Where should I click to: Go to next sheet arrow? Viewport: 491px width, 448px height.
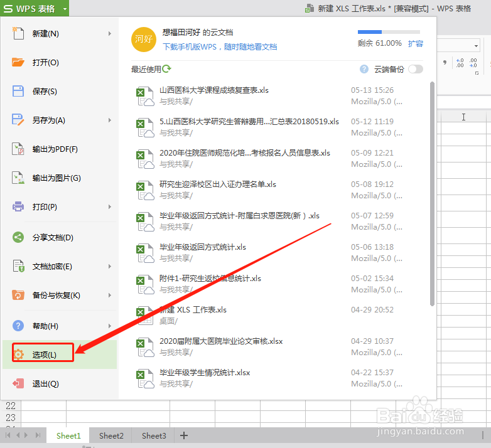click(x=26, y=435)
